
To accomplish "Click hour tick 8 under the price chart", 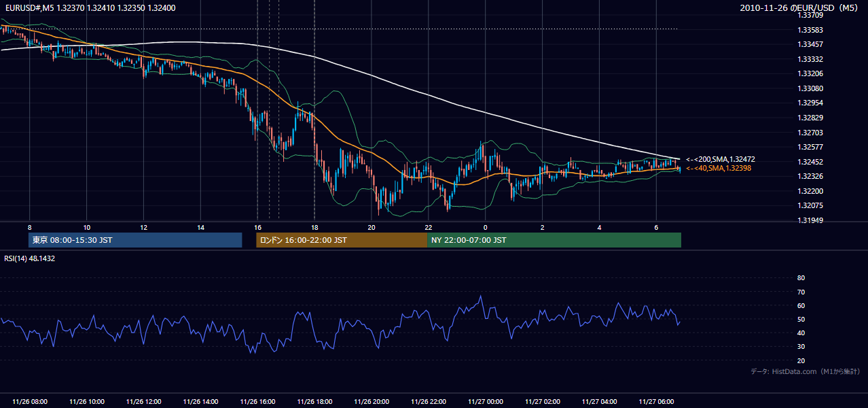I will 30,227.
